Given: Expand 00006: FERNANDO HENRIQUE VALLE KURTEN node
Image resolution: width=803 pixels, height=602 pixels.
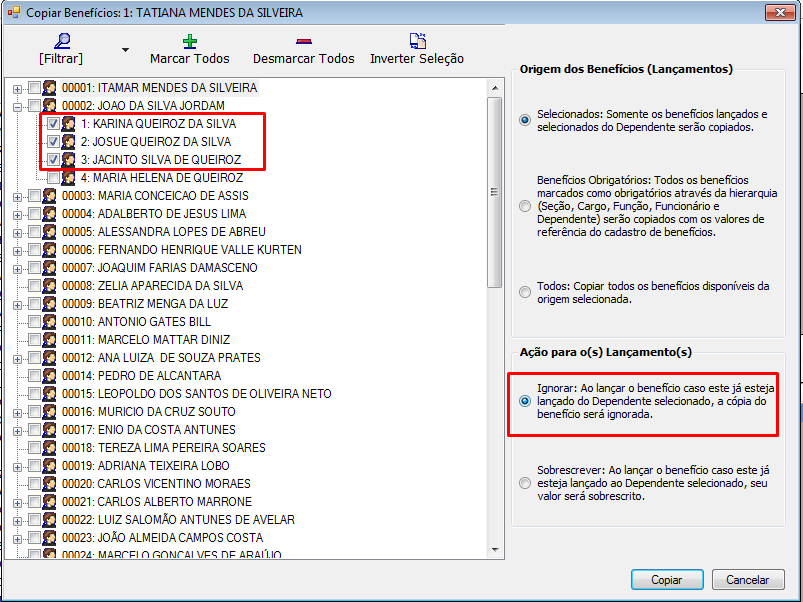Looking at the screenshot, I should (17, 251).
